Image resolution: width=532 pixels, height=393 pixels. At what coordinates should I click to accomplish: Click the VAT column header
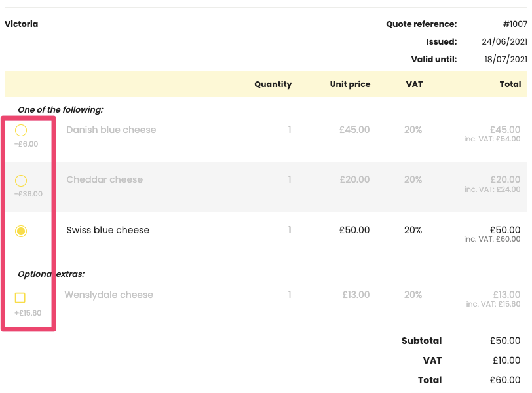pyautogui.click(x=414, y=84)
